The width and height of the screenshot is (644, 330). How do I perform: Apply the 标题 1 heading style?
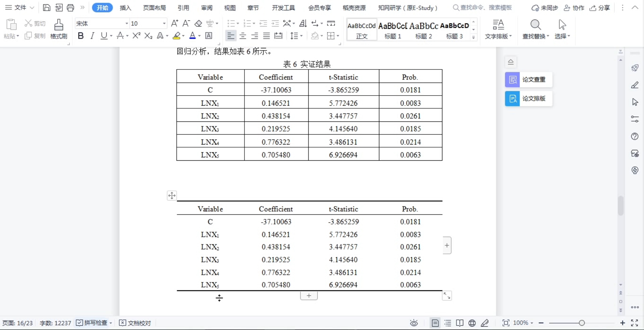point(393,30)
